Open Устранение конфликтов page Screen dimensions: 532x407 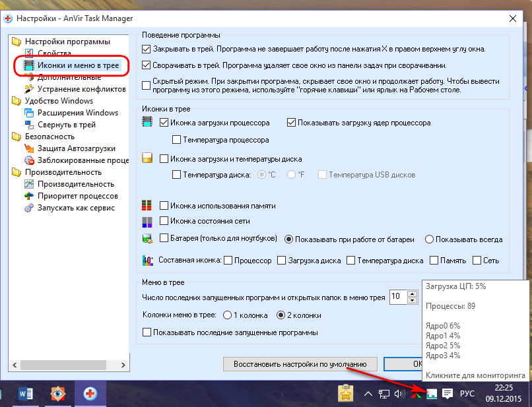(x=81, y=89)
